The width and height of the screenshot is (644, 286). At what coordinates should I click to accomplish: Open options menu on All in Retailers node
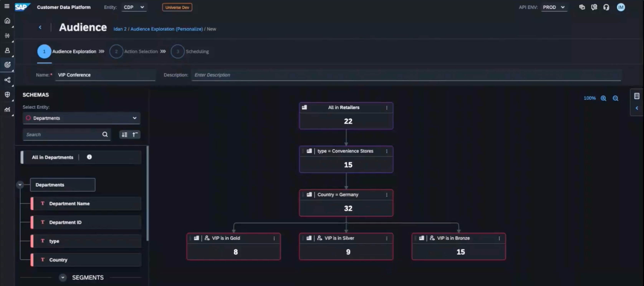387,108
